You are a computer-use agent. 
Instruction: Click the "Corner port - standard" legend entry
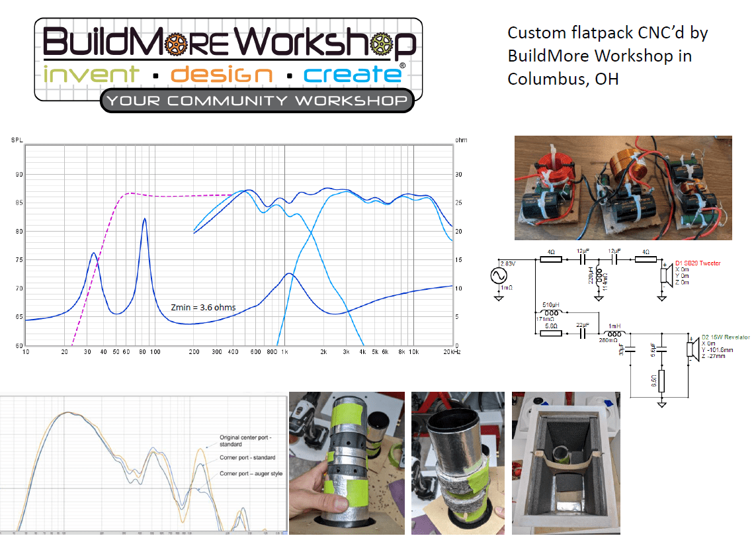[247, 457]
